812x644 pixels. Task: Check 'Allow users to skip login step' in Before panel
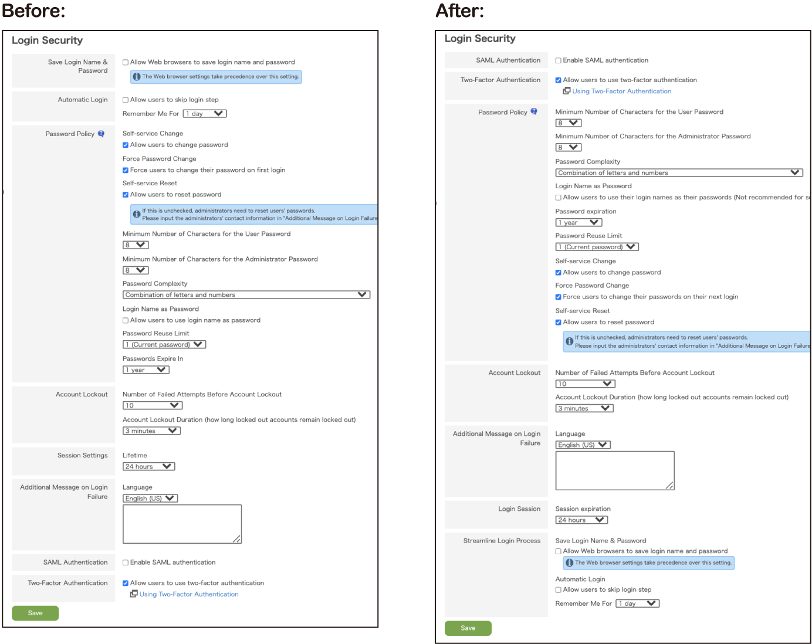(126, 100)
